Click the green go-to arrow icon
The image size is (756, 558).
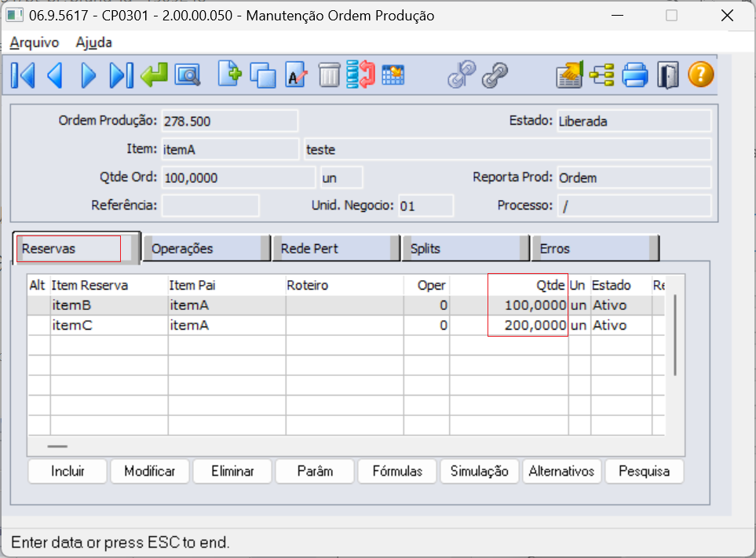pos(154,75)
